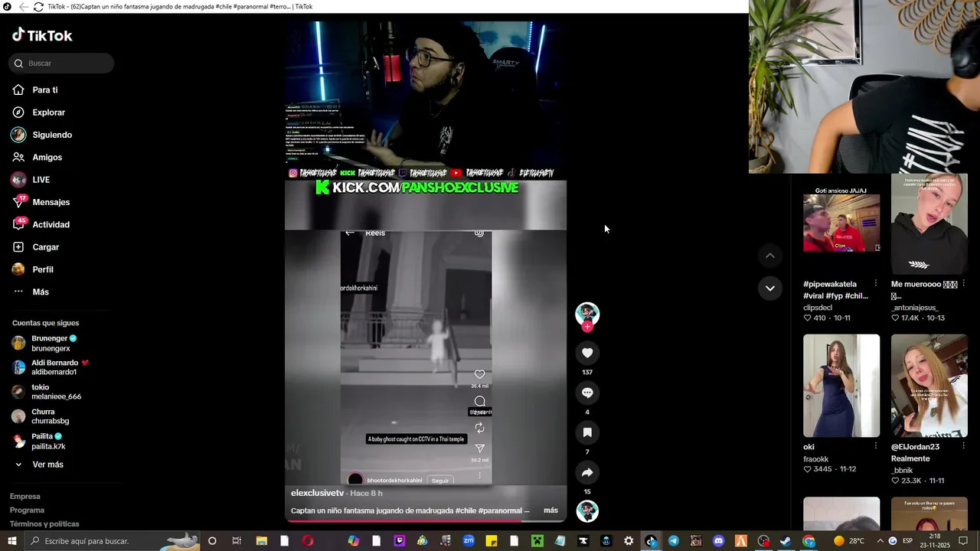Click the video progress bar

click(x=426, y=521)
